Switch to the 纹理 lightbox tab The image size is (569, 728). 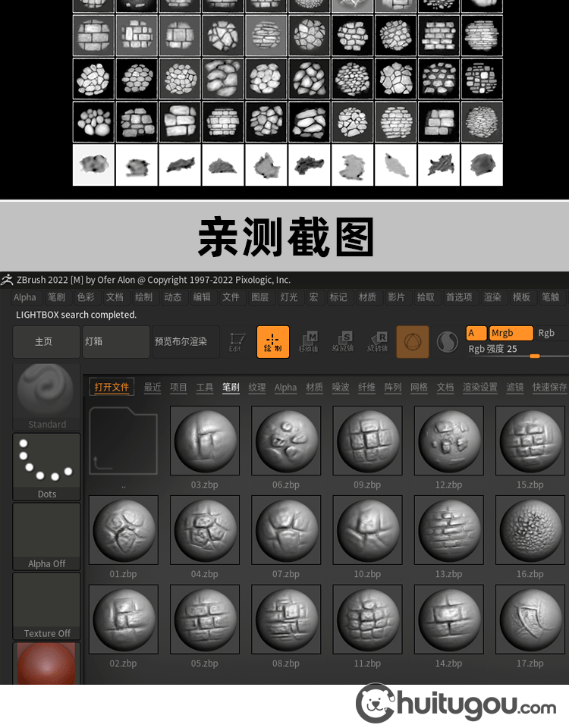pyautogui.click(x=257, y=388)
